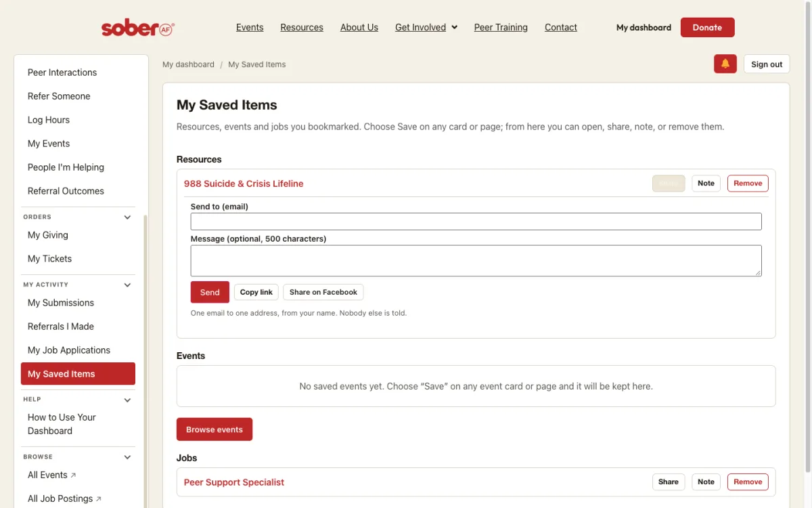Open My Giving in sidebar
This screenshot has width=812, height=508.
tap(78, 235)
